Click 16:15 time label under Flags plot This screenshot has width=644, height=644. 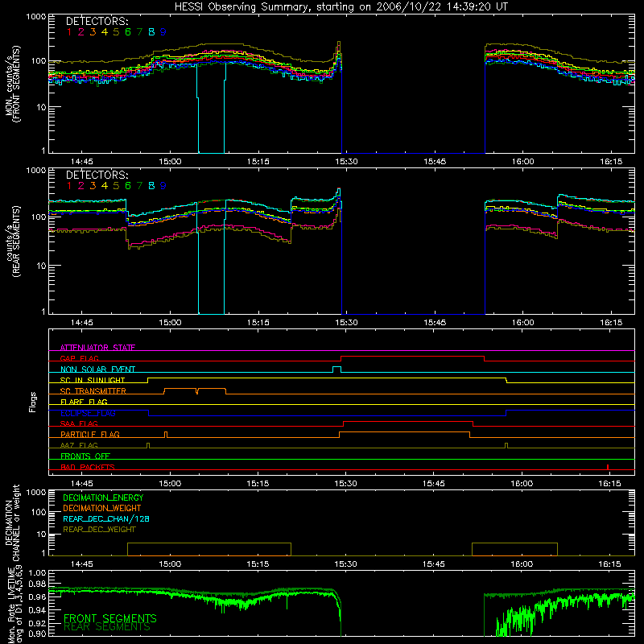[x=610, y=484]
